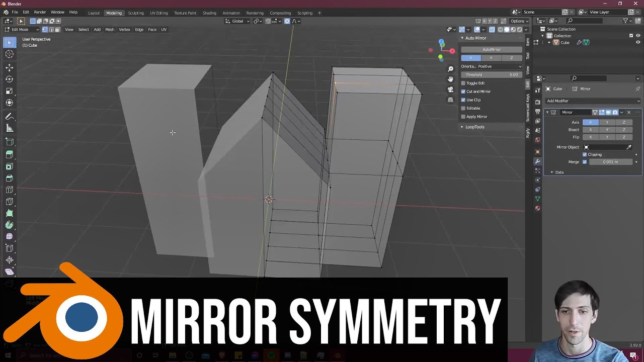
Task: Uncheck Cut and Mirror option
Action: click(464, 91)
